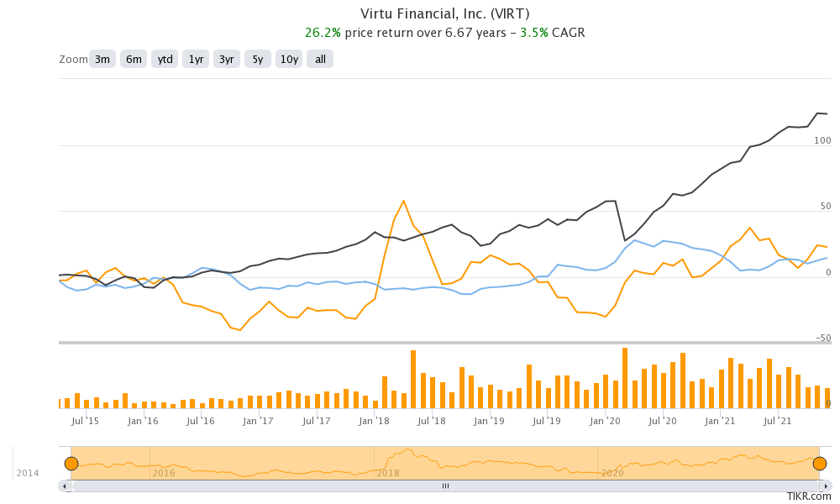Click the Jul '15 axis label
This screenshot has width=840, height=504.
tap(85, 421)
